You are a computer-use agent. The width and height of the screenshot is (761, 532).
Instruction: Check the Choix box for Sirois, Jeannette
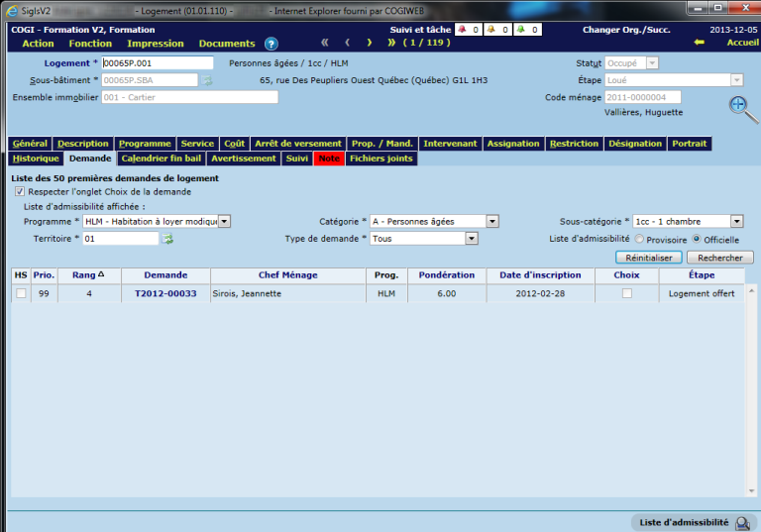pos(626,293)
